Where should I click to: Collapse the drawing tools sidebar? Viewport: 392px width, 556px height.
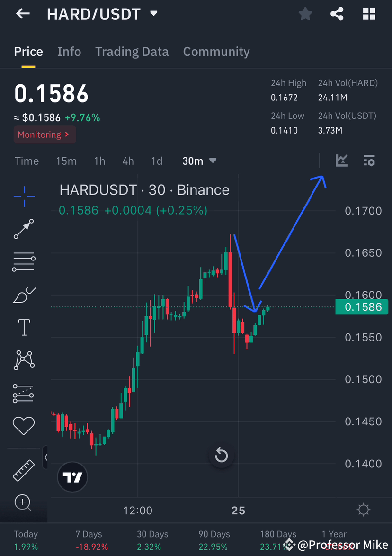pyautogui.click(x=46, y=457)
